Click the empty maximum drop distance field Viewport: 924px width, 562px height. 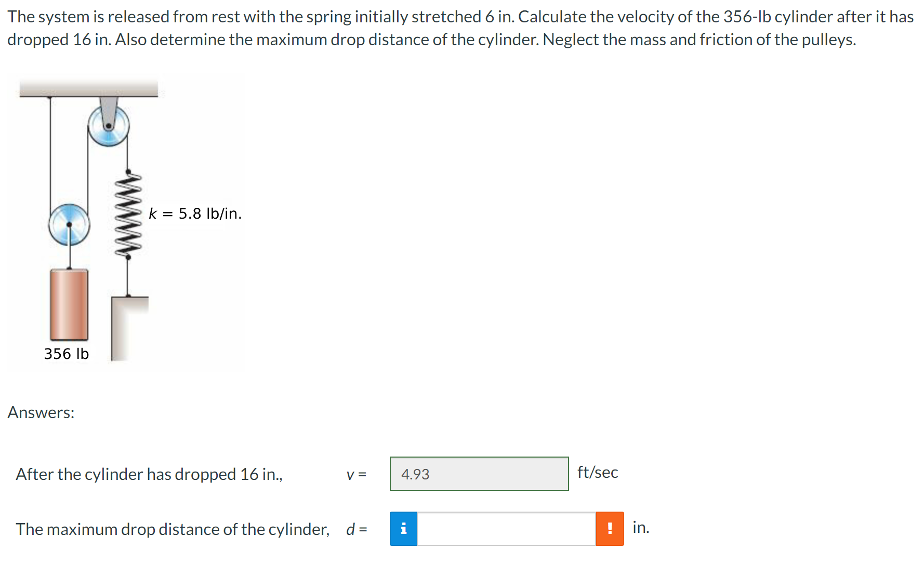(x=506, y=529)
